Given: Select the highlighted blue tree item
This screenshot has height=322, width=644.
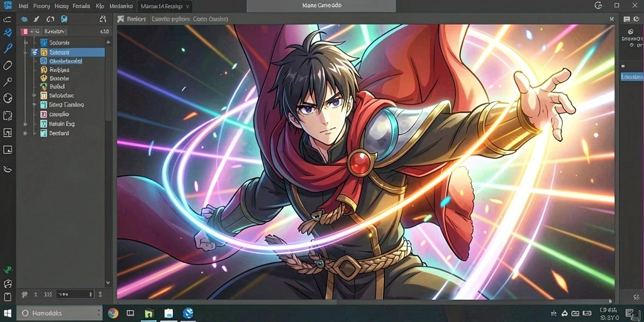Looking at the screenshot, I should tap(68, 52).
